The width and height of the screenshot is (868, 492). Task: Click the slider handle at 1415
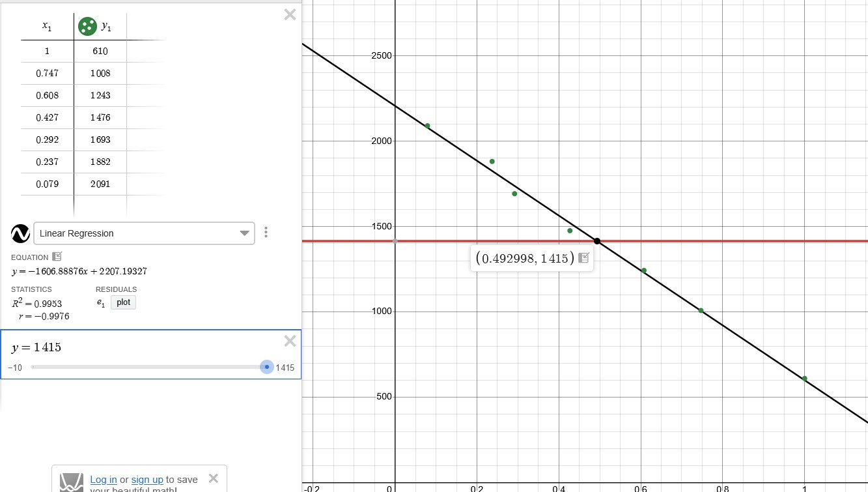266,367
